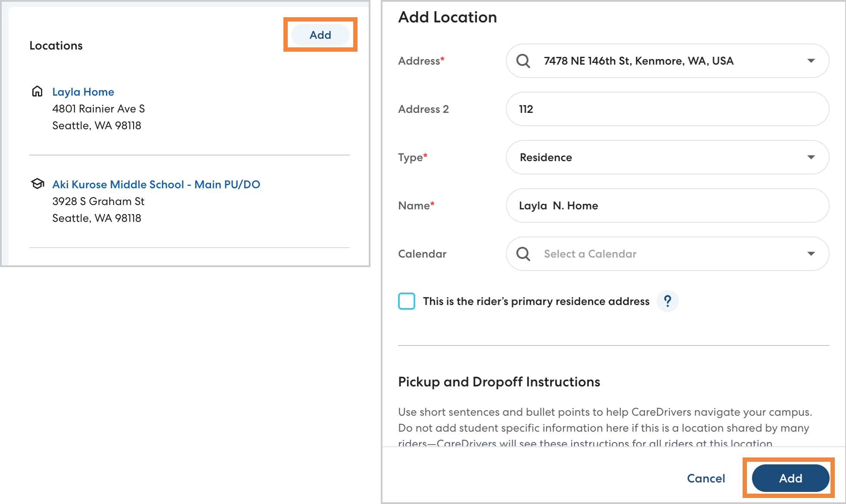846x504 pixels.
Task: Expand the Select a Calendar dropdown arrow
Action: coord(811,254)
